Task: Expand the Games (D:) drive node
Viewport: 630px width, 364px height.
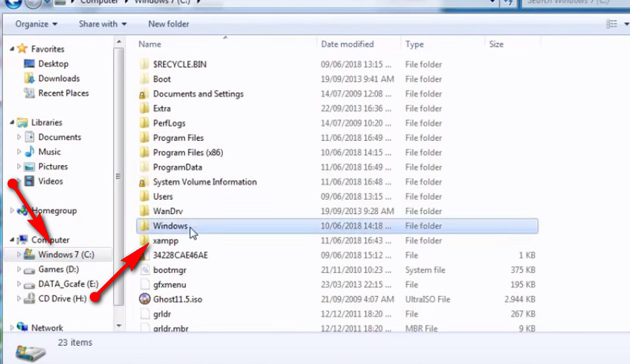Action: [19, 269]
